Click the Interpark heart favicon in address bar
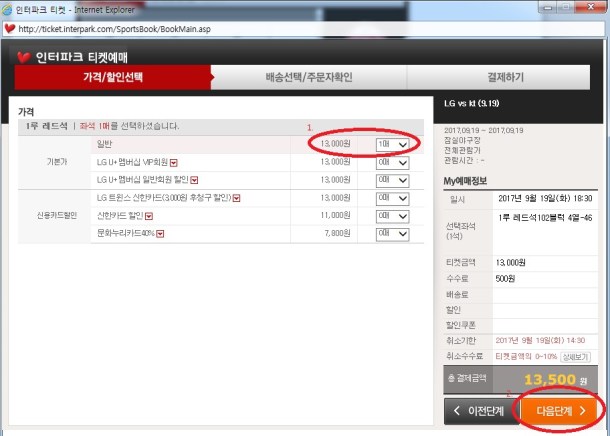 [10, 29]
